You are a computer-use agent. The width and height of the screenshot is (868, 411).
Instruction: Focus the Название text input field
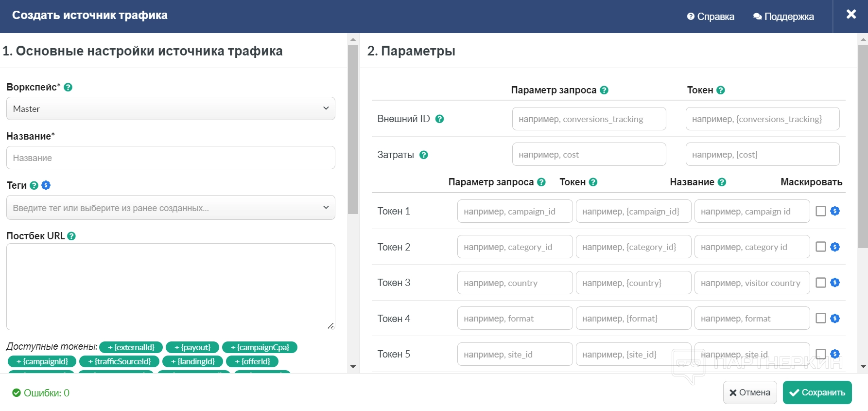tap(171, 158)
